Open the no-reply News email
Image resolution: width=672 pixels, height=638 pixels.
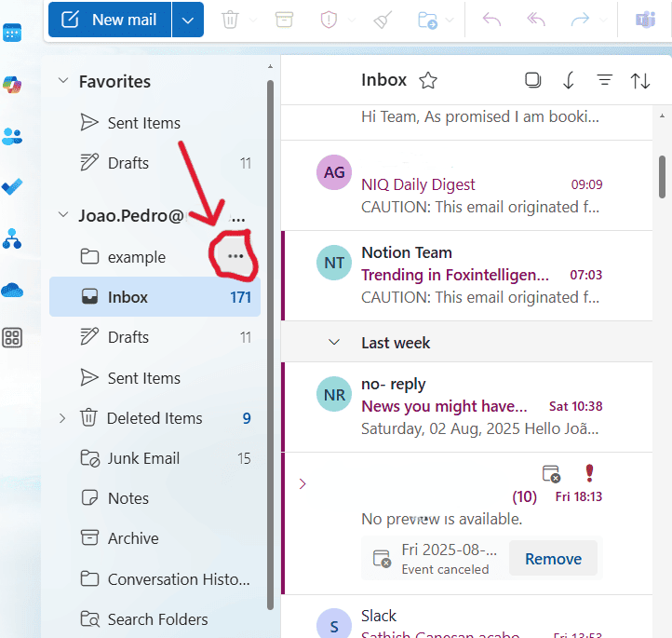pyautogui.click(x=466, y=407)
